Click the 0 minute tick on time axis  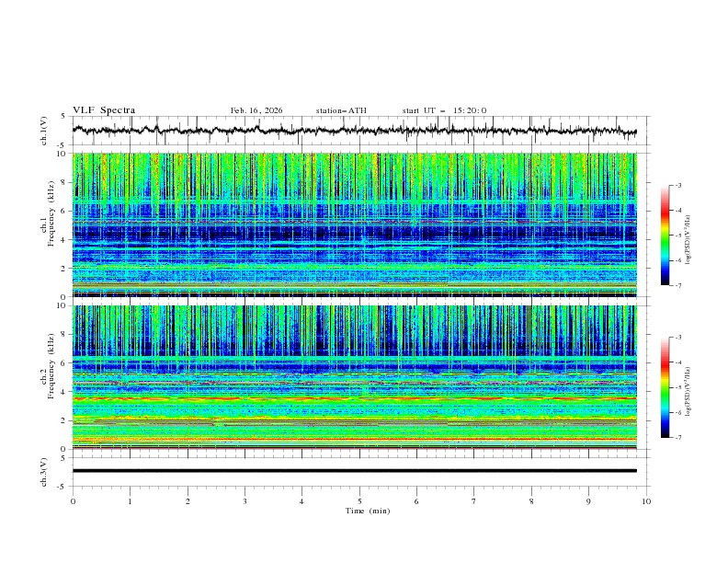73,500
